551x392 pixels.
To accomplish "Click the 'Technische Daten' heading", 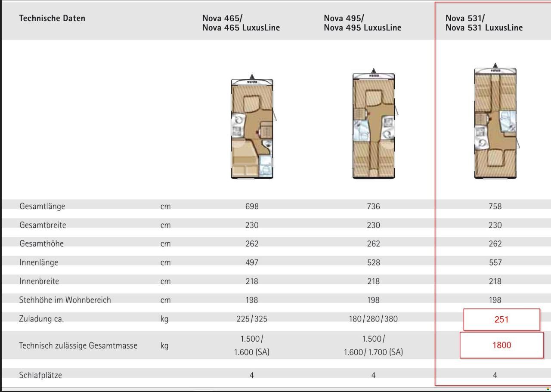I will click(52, 18).
